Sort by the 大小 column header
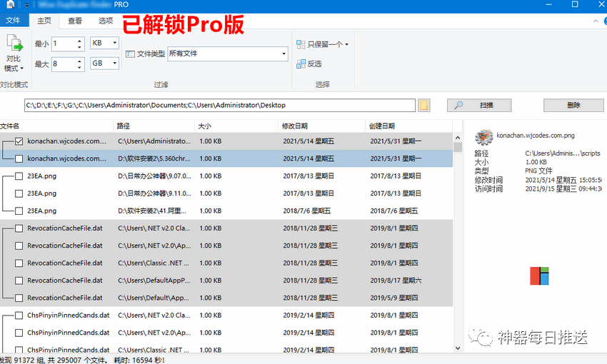This screenshot has height=364, width=607. pos(236,126)
